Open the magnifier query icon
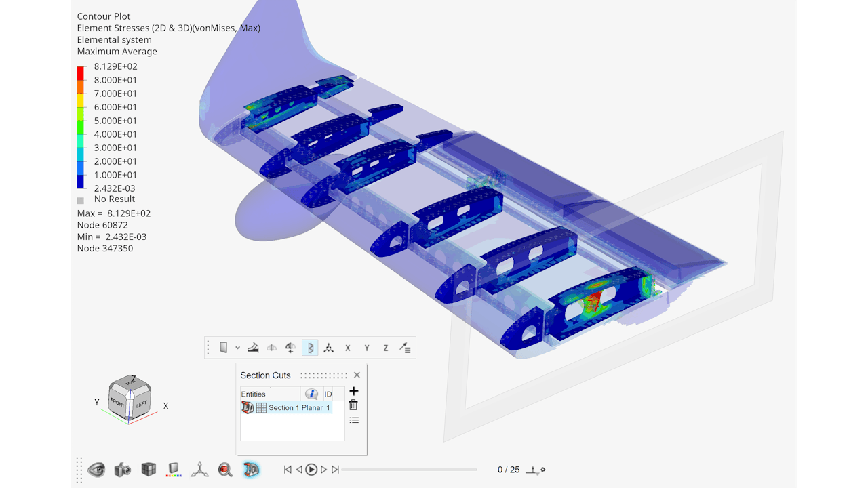The width and height of the screenshot is (868, 488). (x=225, y=469)
